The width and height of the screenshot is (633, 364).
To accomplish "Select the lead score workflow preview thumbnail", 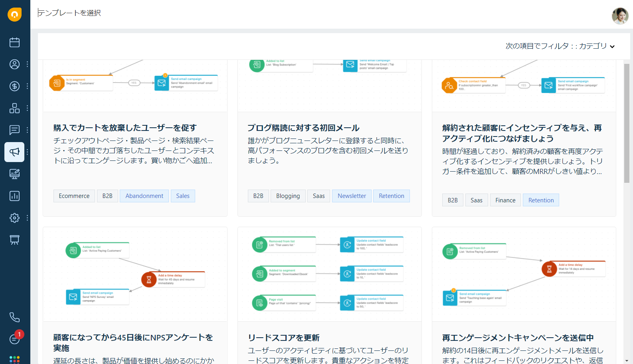I will coord(330,275).
